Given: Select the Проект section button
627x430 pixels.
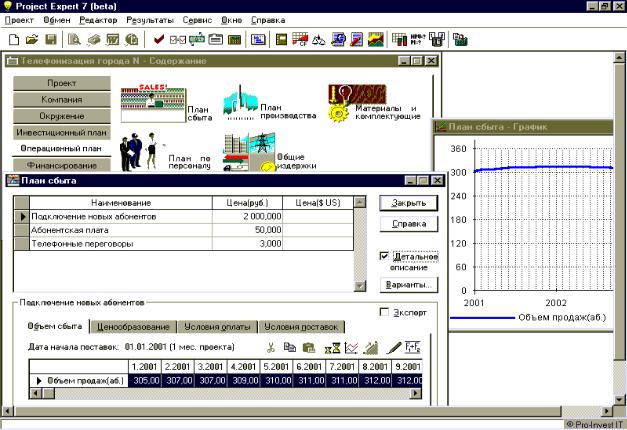Looking at the screenshot, I should point(62,83).
